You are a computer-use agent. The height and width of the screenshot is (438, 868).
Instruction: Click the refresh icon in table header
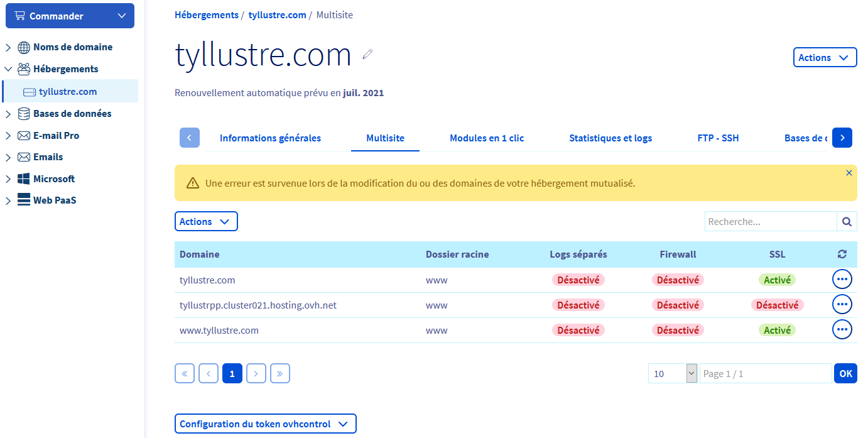click(x=842, y=255)
